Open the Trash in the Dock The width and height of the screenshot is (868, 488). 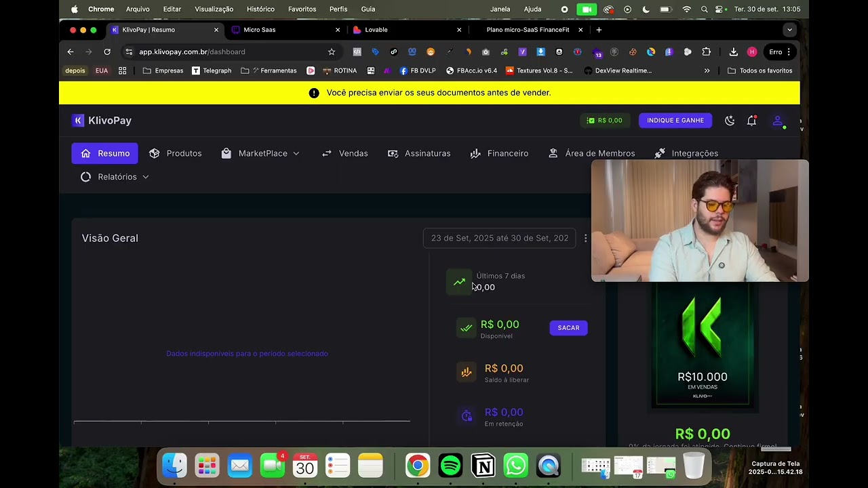pyautogui.click(x=694, y=466)
